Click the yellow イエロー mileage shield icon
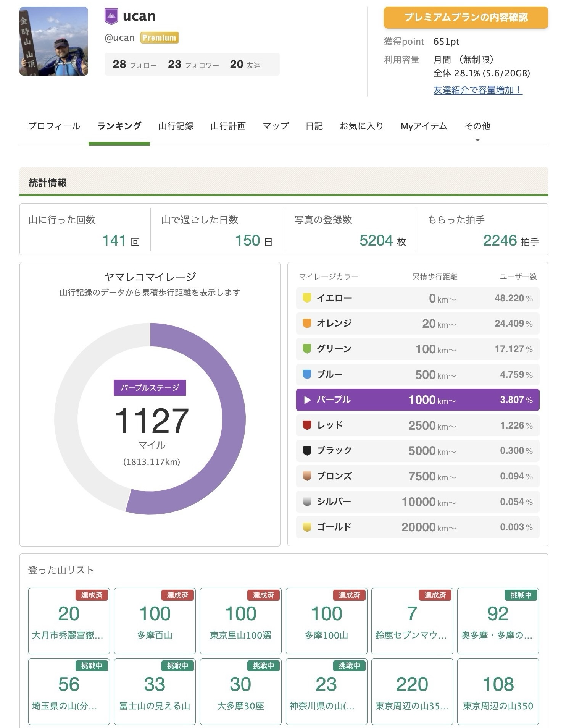Screen dimensions: 582x728 point(307,298)
